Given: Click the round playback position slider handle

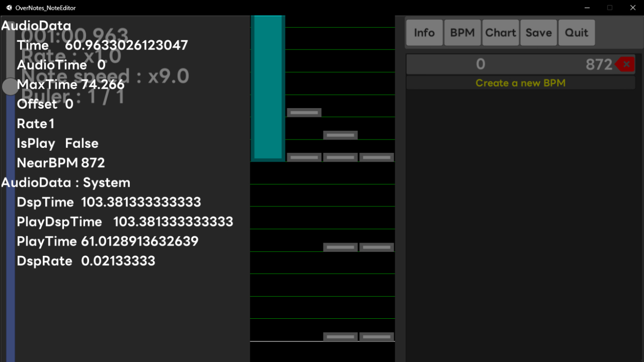Looking at the screenshot, I should coord(10,87).
